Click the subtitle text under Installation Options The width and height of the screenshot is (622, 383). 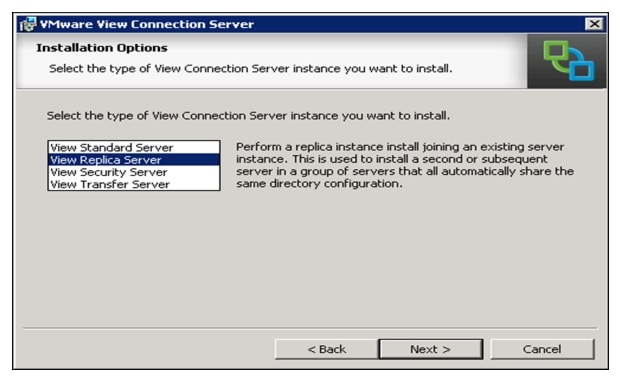point(251,69)
